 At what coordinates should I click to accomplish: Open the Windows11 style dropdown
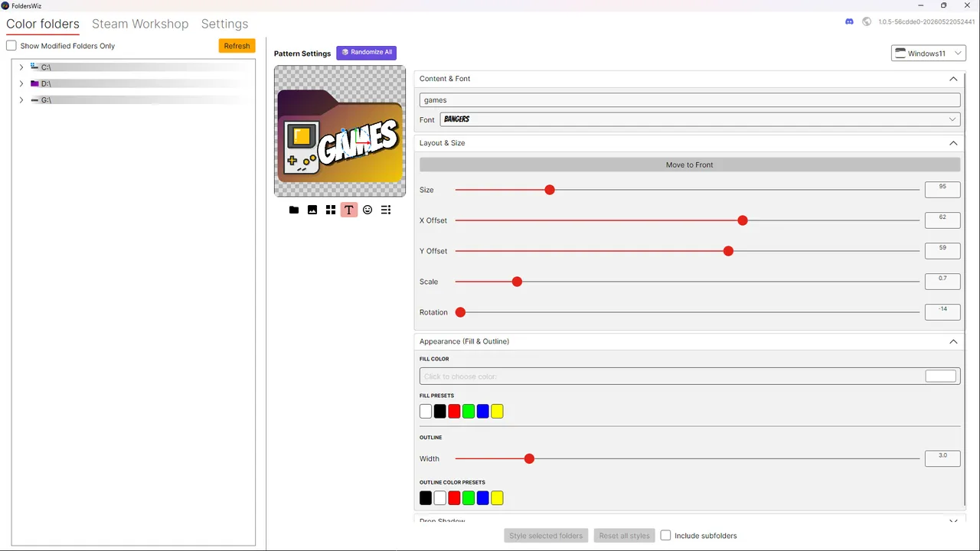point(929,54)
